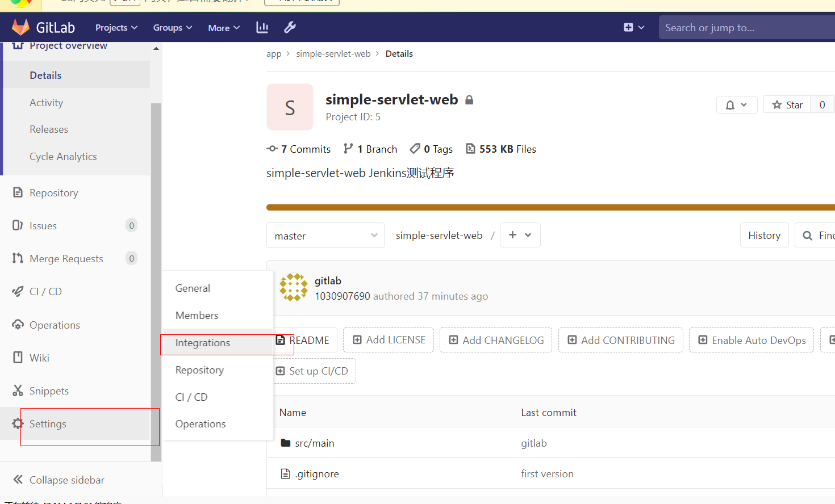This screenshot has width=835, height=504.
Task: Open the master branch selector dropdown
Action: coord(325,236)
